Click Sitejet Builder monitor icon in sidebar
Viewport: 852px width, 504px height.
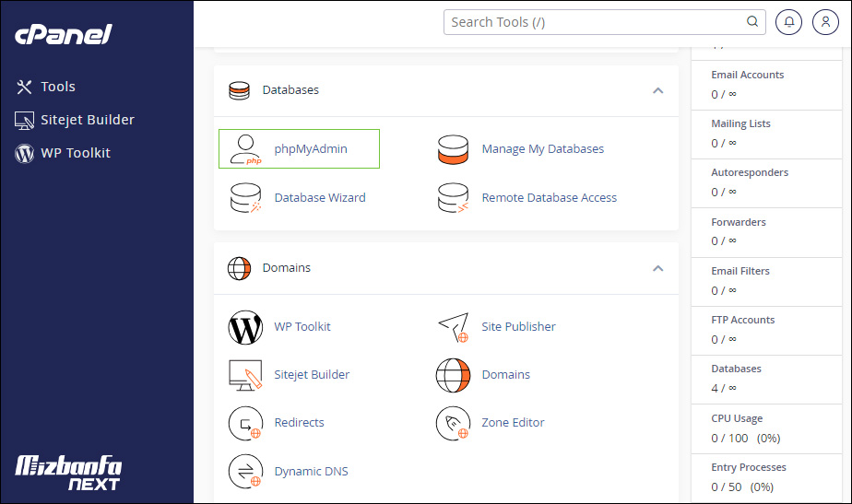[24, 121]
